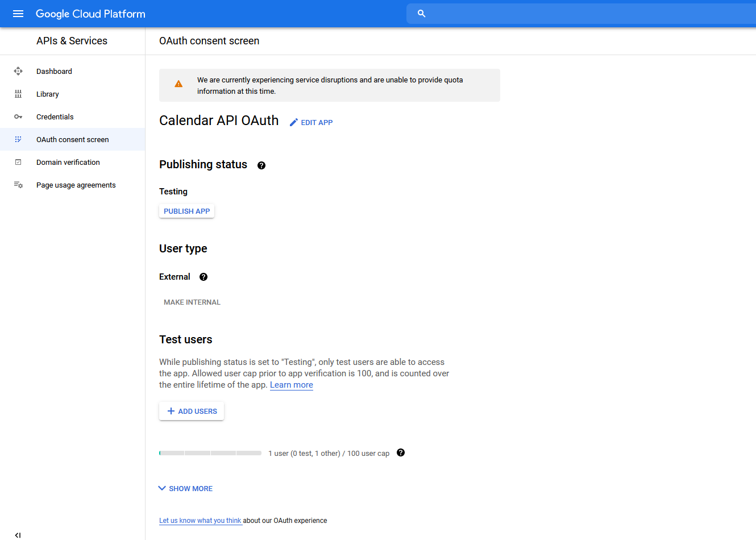Image resolution: width=756 pixels, height=540 pixels.
Task: Open Library in the sidebar
Action: coord(72,94)
